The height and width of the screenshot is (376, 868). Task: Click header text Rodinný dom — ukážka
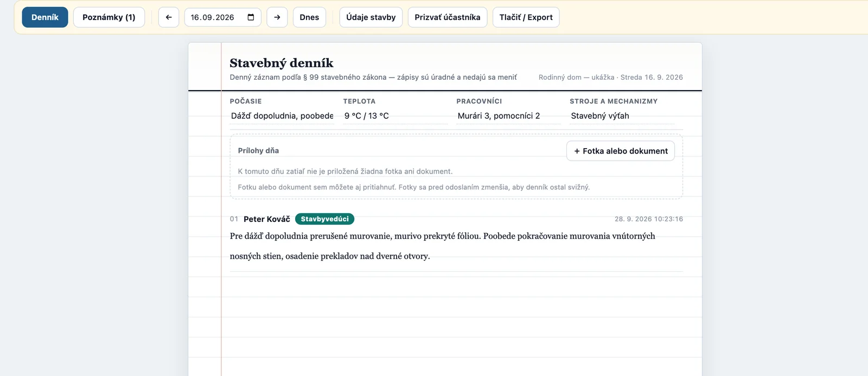click(577, 78)
